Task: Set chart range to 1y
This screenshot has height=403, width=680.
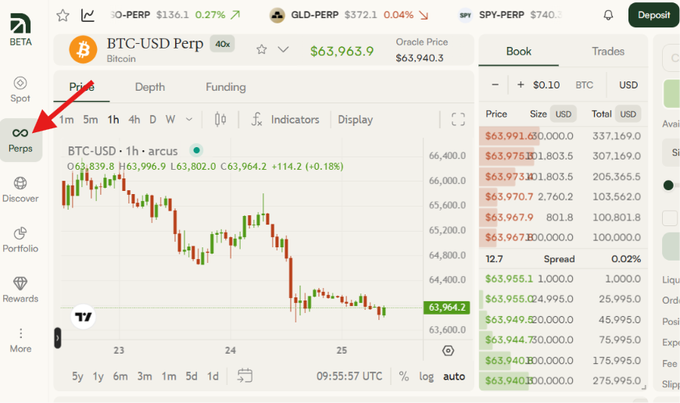Action: point(98,376)
